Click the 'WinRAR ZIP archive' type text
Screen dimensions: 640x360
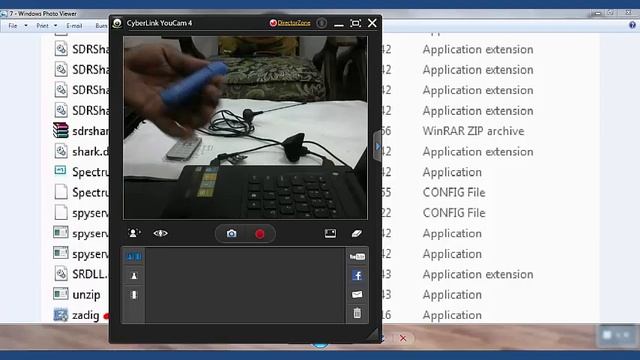tap(473, 131)
